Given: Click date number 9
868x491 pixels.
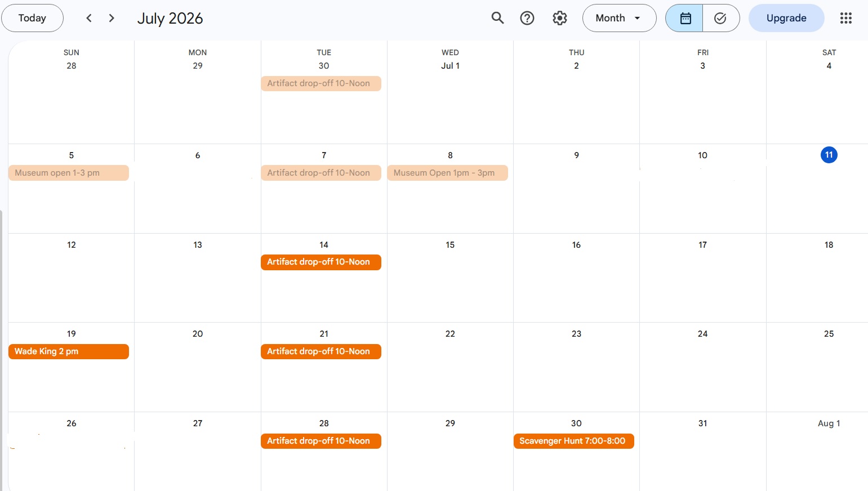Looking at the screenshot, I should tap(576, 155).
